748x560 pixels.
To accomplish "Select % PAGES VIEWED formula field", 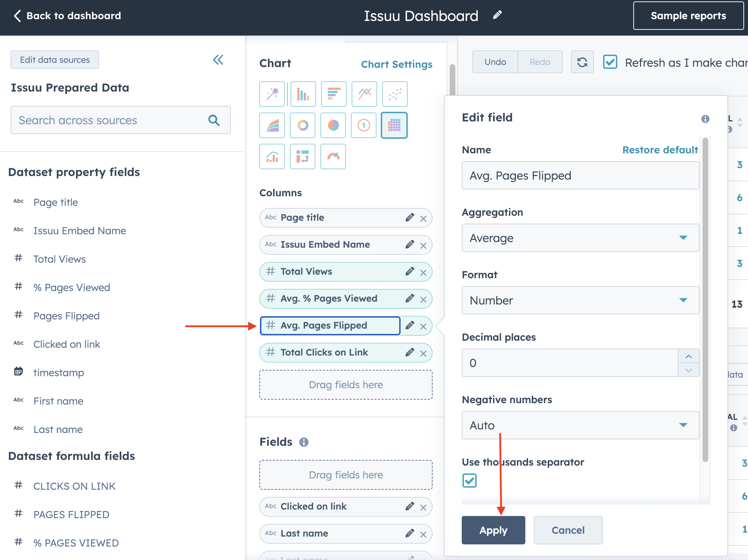I will tap(76, 543).
